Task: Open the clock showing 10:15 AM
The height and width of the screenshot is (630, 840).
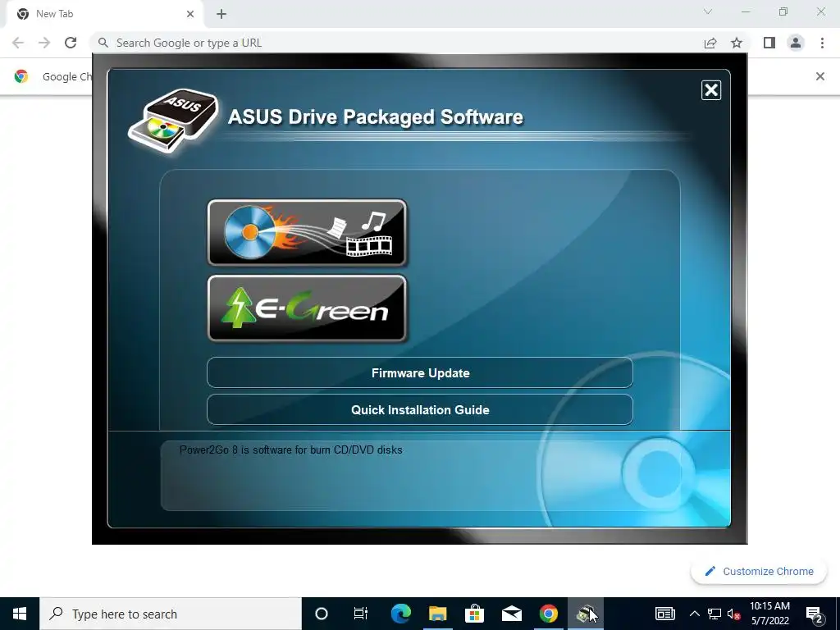Action: pos(769,614)
